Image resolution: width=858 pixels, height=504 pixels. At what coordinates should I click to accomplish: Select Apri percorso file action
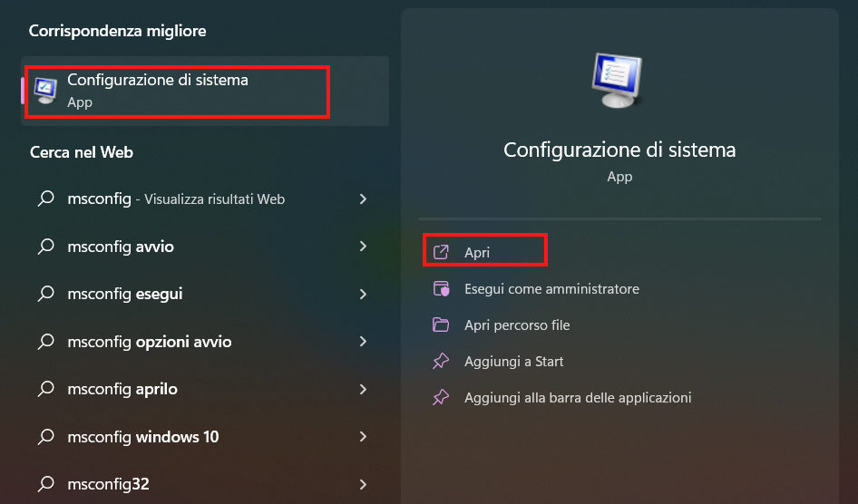click(517, 325)
